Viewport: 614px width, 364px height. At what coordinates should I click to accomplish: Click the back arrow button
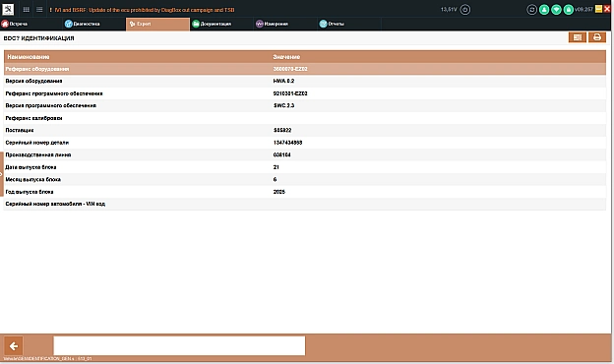click(14, 346)
